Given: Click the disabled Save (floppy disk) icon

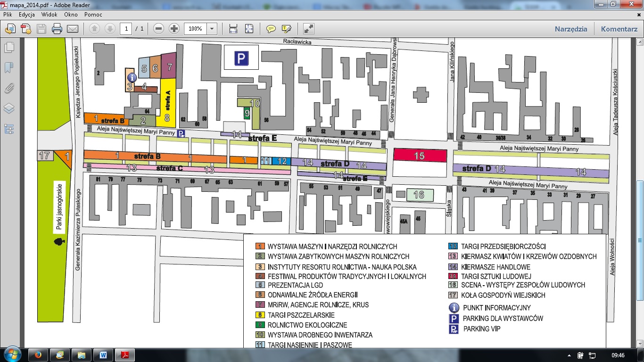Looking at the screenshot, I should (41, 29).
